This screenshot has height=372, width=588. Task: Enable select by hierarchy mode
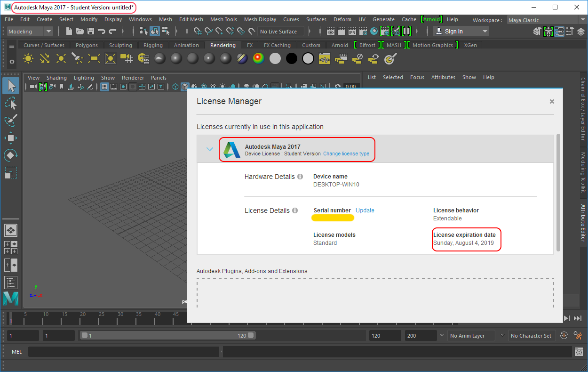[144, 32]
